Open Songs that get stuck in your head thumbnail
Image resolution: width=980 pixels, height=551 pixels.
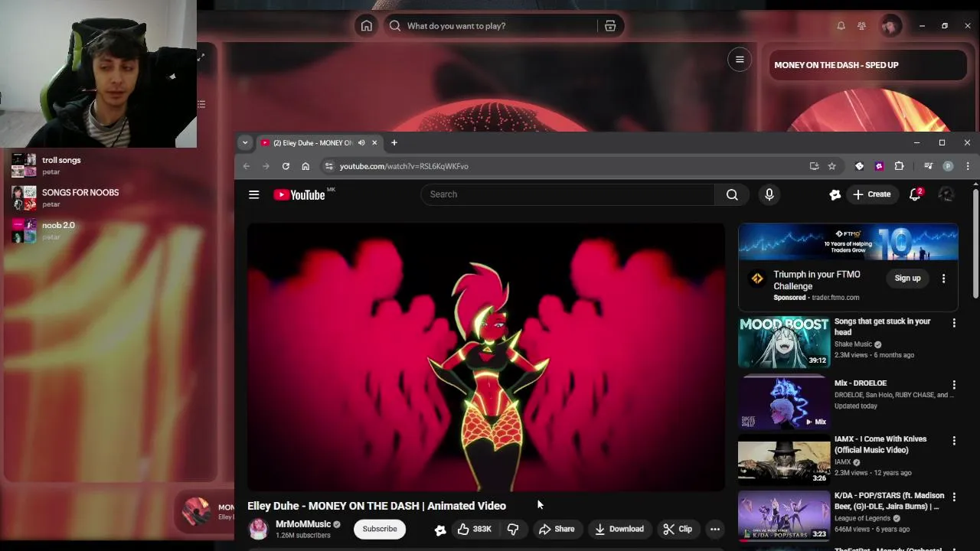click(784, 342)
